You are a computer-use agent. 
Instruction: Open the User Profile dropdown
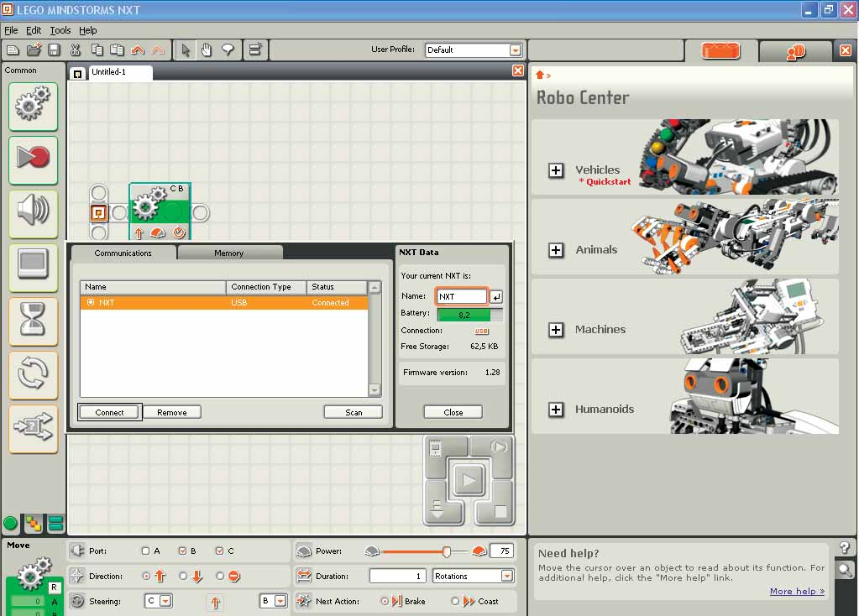pyautogui.click(x=515, y=50)
